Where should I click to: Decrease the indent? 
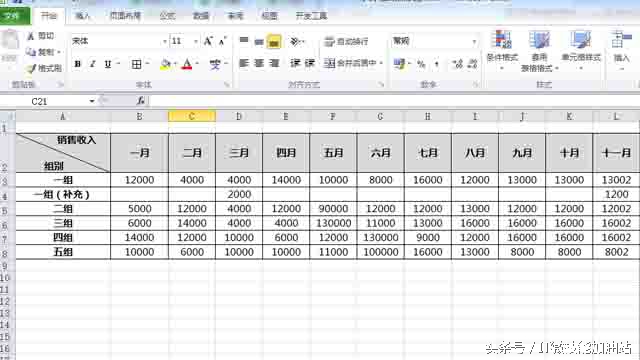coord(295,63)
